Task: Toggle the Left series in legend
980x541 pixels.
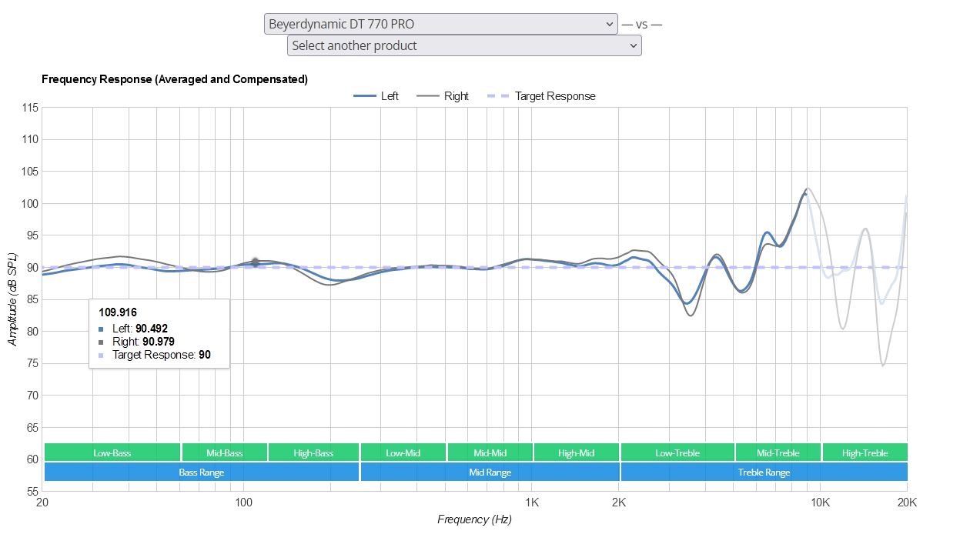Action: point(376,96)
